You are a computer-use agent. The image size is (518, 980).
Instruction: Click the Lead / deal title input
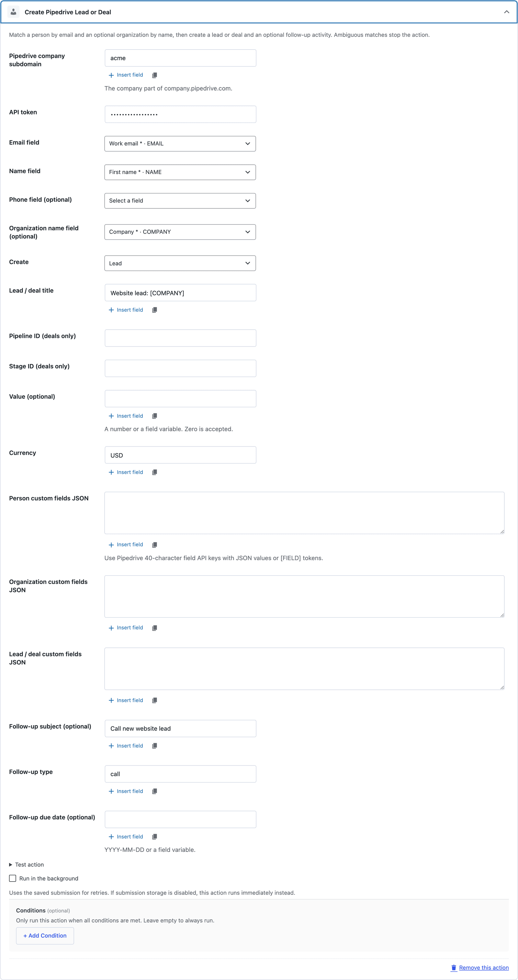click(180, 292)
